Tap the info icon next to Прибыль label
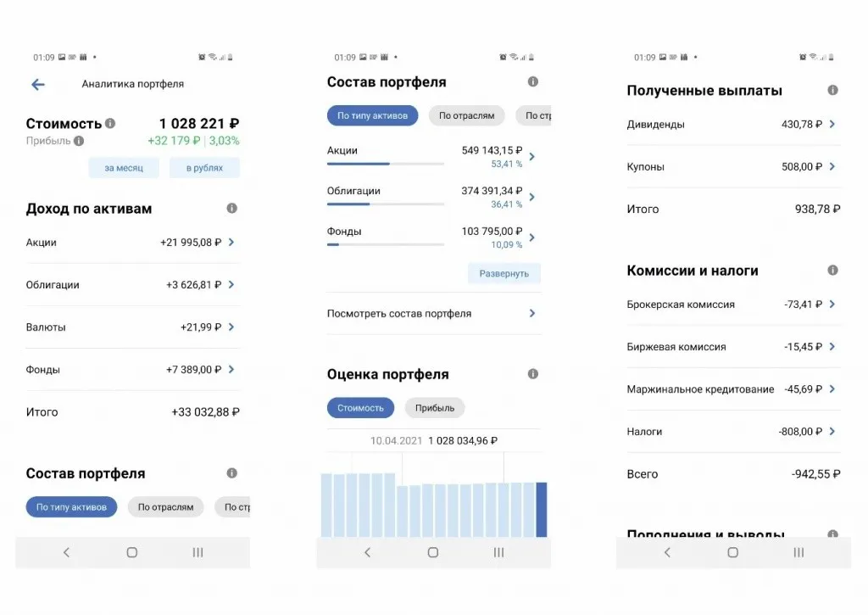 point(79,142)
